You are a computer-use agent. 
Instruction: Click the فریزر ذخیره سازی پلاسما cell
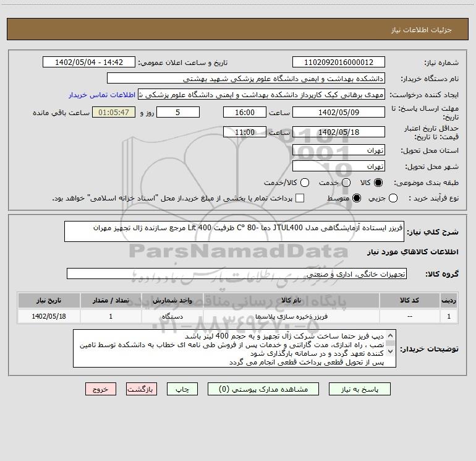291,316
